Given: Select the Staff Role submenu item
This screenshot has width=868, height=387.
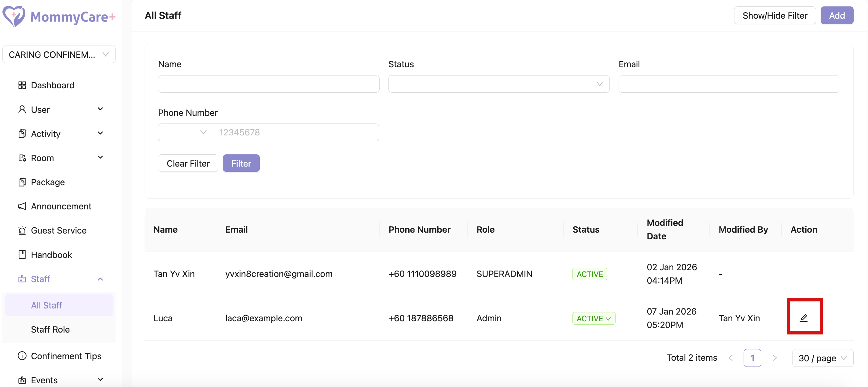Looking at the screenshot, I should click(50, 329).
